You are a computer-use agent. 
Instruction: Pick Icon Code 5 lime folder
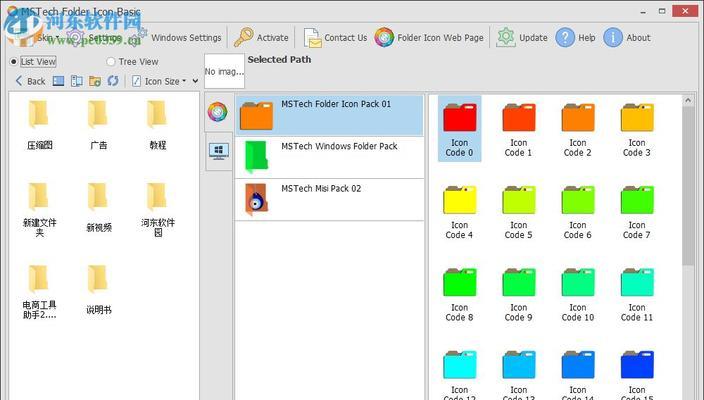click(x=519, y=211)
